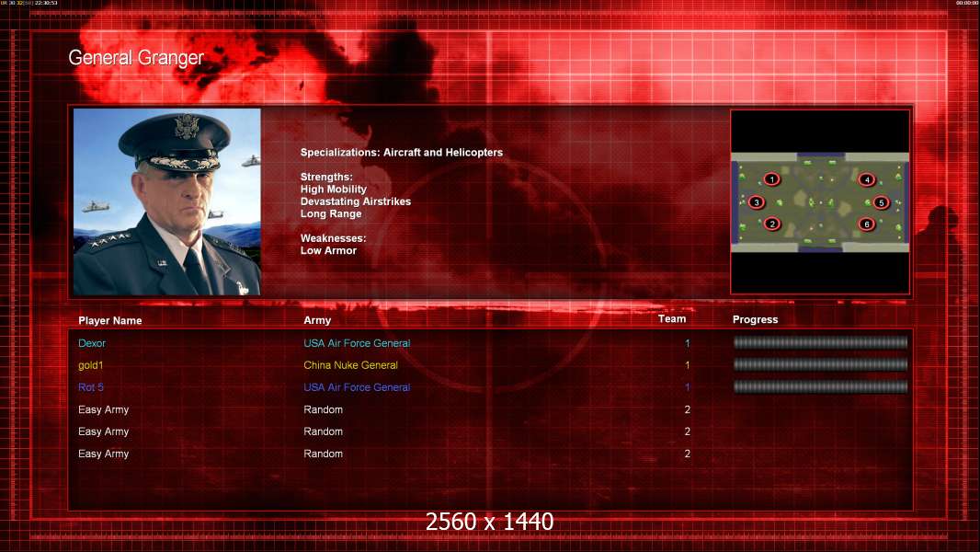The image size is (980, 552).
Task: Click 'Devastating Airstrikes' strength text
Action: point(356,201)
